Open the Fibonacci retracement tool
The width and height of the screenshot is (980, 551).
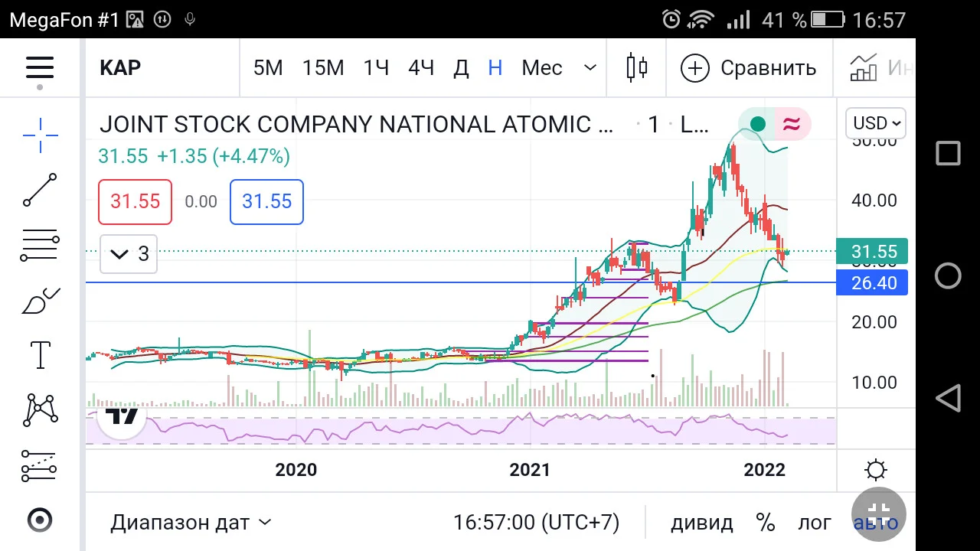(x=40, y=246)
